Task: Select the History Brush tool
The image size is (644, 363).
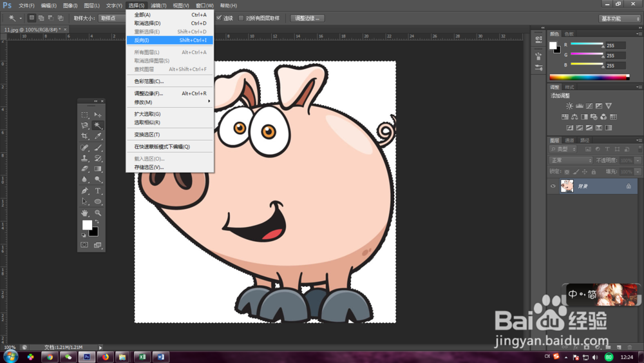Action: pos(98,158)
